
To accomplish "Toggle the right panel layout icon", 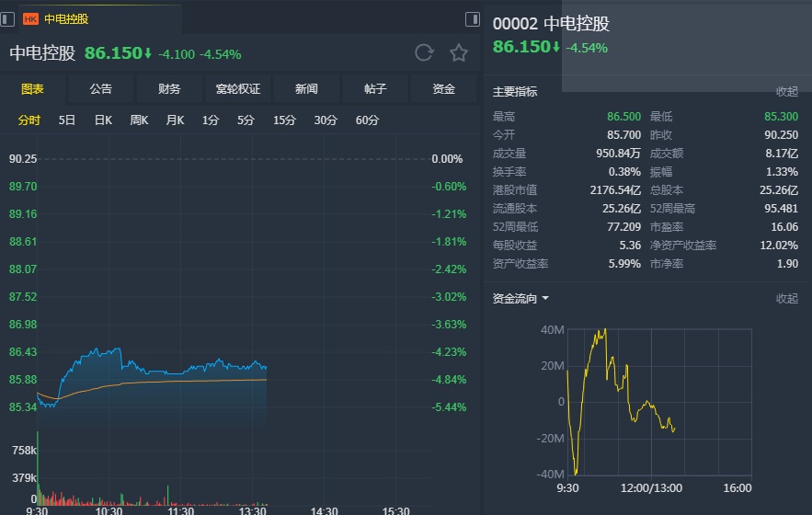I will tap(473, 19).
